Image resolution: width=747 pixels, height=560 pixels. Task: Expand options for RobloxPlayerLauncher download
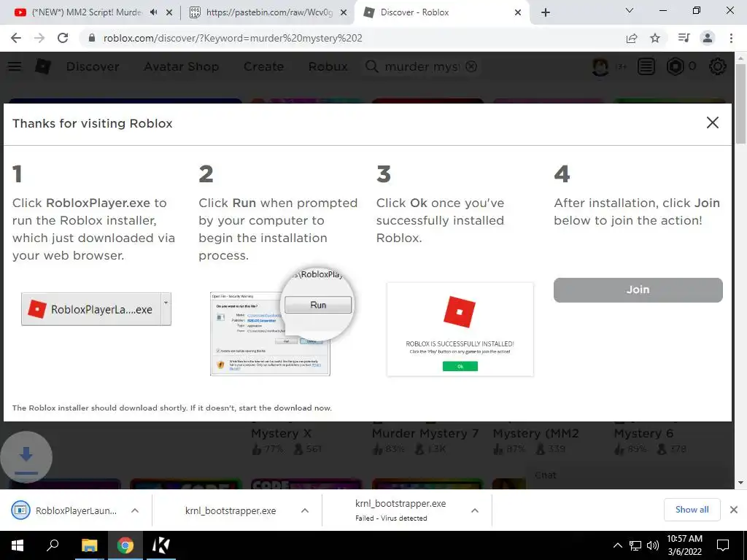point(135,510)
